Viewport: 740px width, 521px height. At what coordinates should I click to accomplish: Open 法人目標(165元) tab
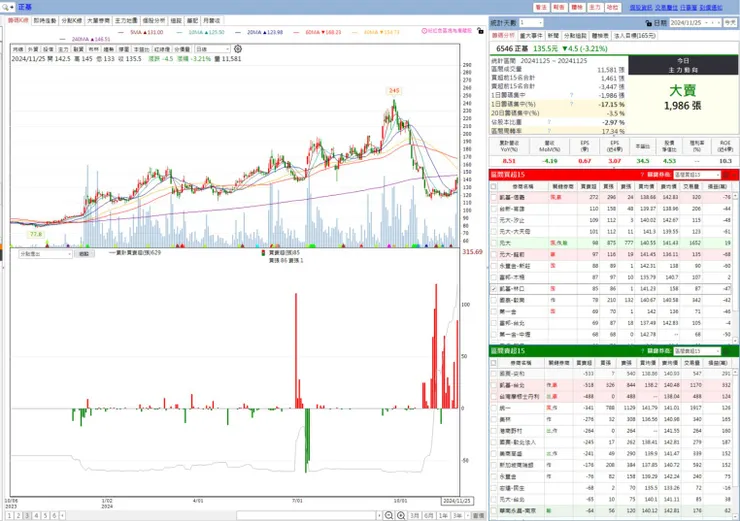click(635, 36)
